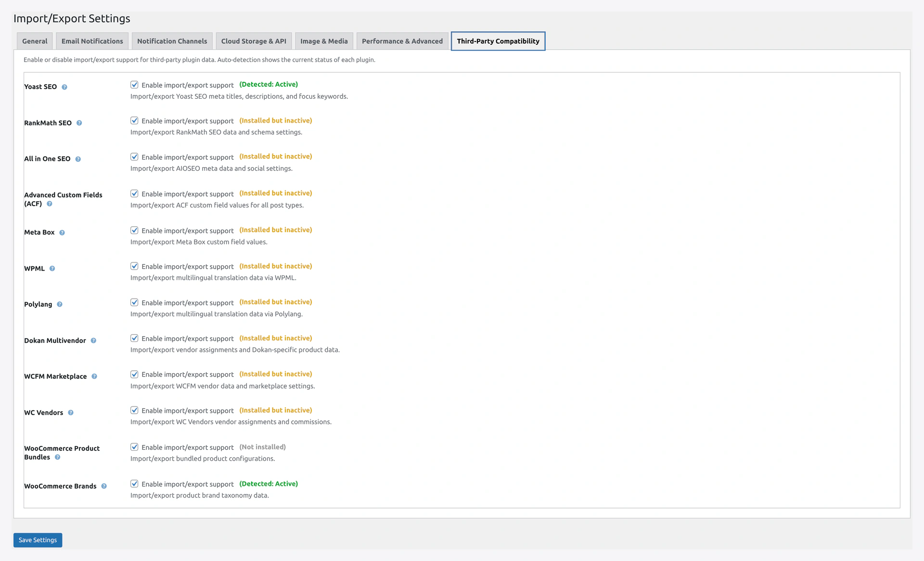The width and height of the screenshot is (924, 561).
Task: Toggle WooCommerce Brands support checkbox
Action: coord(134,483)
